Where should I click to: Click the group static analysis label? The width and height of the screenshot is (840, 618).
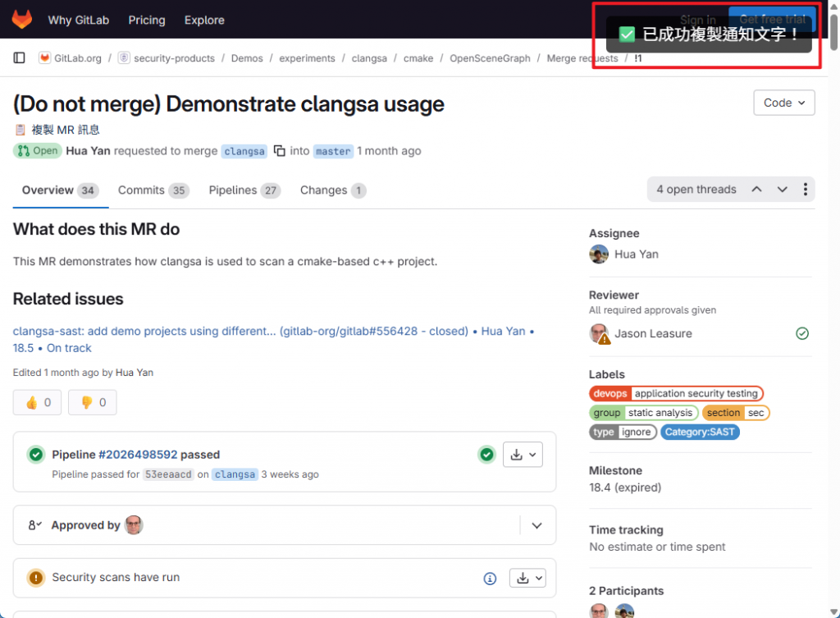pos(643,413)
